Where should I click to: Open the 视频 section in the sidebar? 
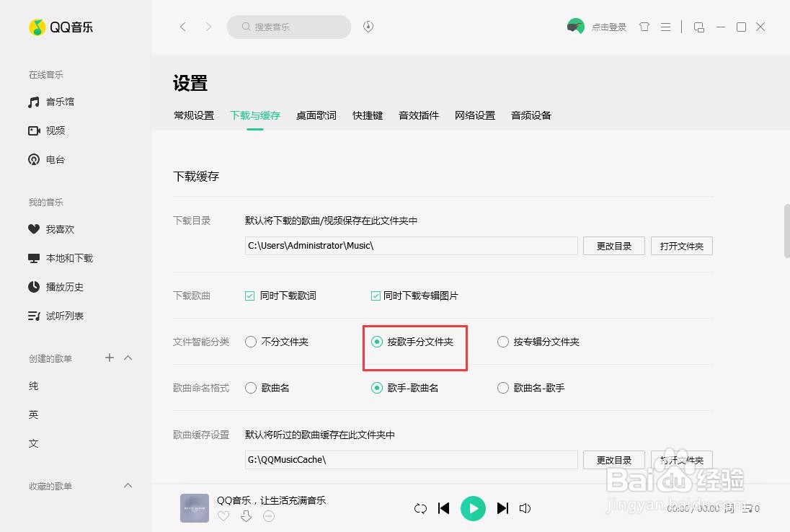click(x=55, y=130)
